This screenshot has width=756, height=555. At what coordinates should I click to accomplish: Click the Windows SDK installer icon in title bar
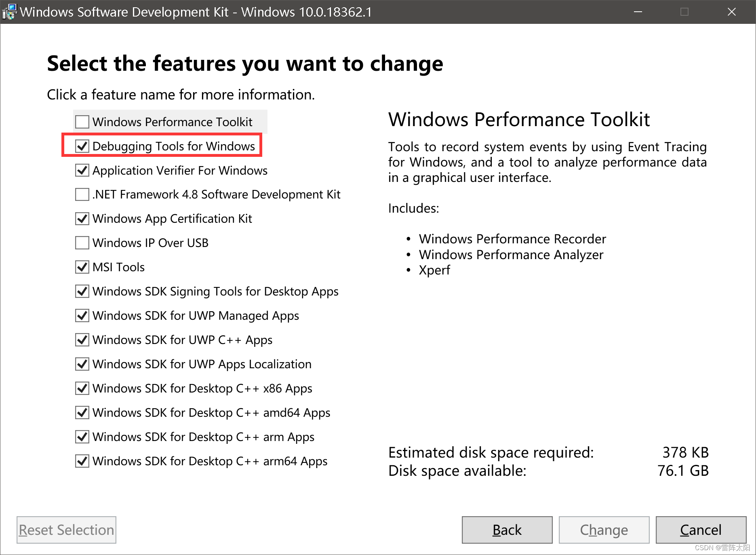click(x=10, y=11)
